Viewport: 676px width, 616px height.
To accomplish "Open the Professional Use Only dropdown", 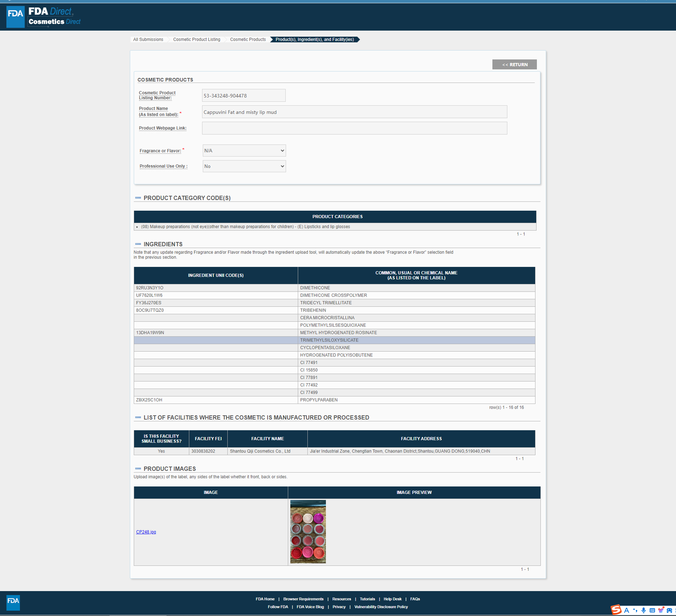I will coord(244,166).
